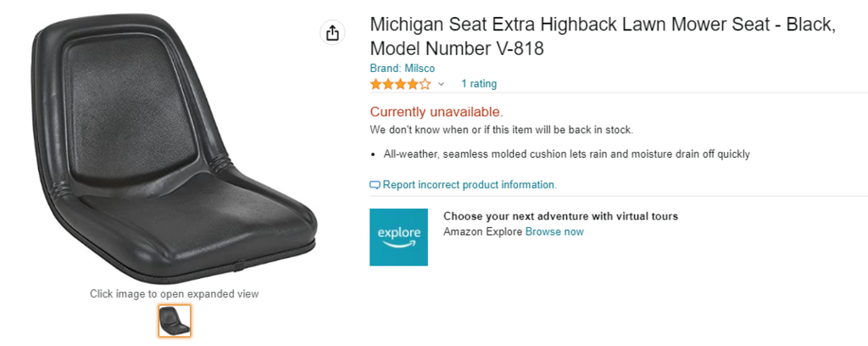Open the "1 rating" reviews link

[479, 84]
